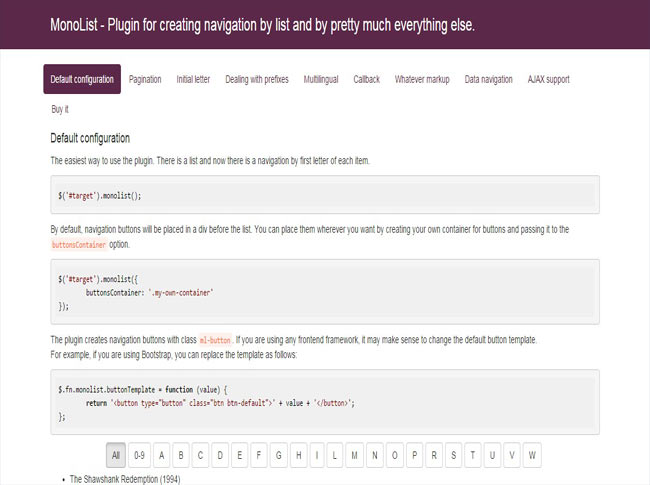Click the Default configuration section heading
Screen dimensions: 650x485
tap(90, 138)
